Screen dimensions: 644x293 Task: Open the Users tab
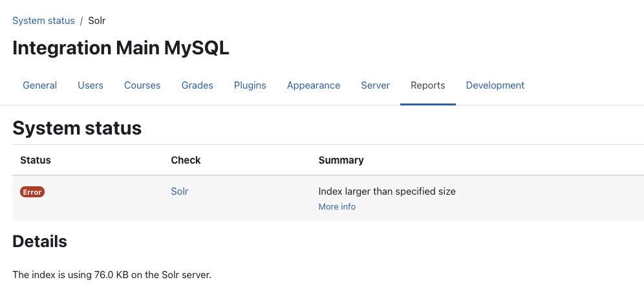(91, 85)
